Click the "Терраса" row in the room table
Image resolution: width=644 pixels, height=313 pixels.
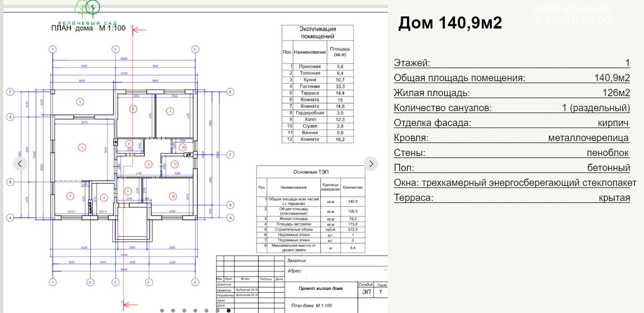(x=317, y=93)
